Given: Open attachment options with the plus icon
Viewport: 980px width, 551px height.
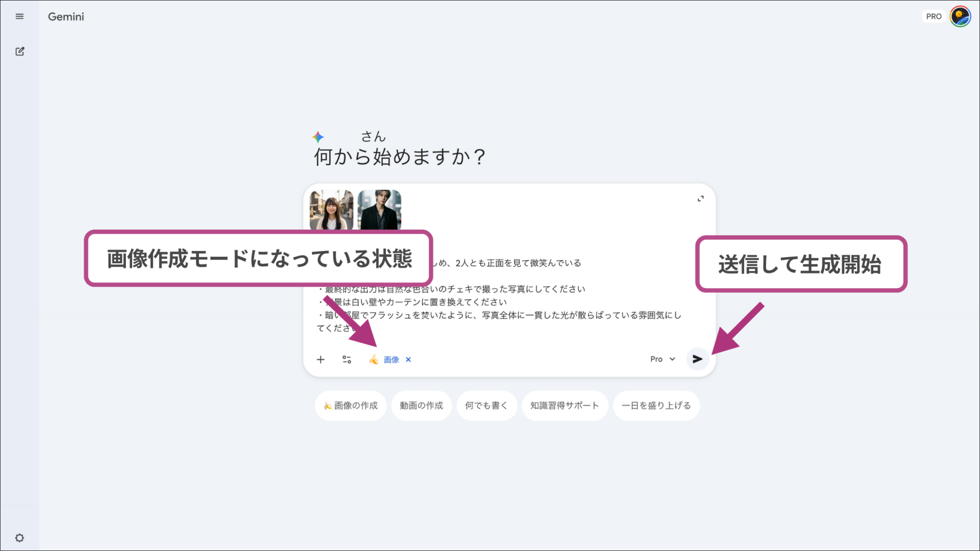Looking at the screenshot, I should click(x=321, y=359).
